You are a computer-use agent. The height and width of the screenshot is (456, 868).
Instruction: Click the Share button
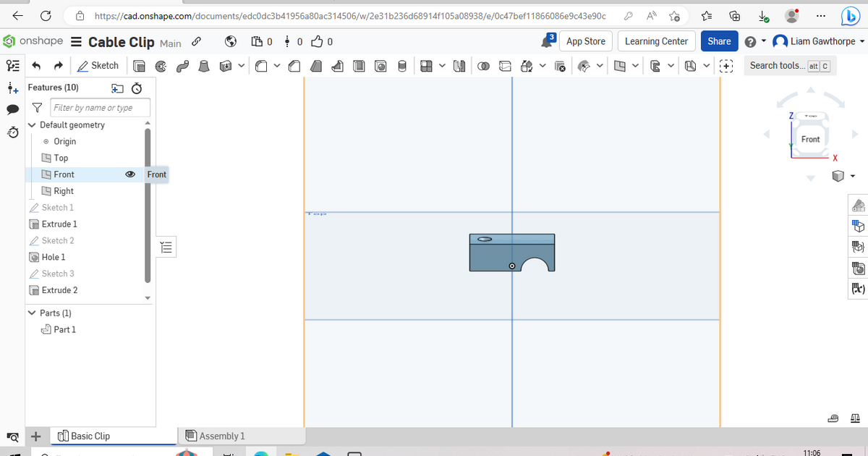click(718, 41)
